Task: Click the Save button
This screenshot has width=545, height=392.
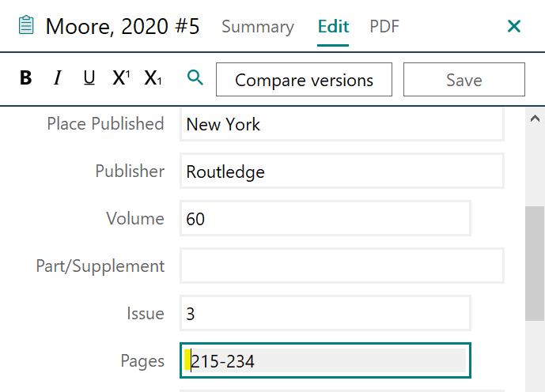Action: click(x=464, y=80)
